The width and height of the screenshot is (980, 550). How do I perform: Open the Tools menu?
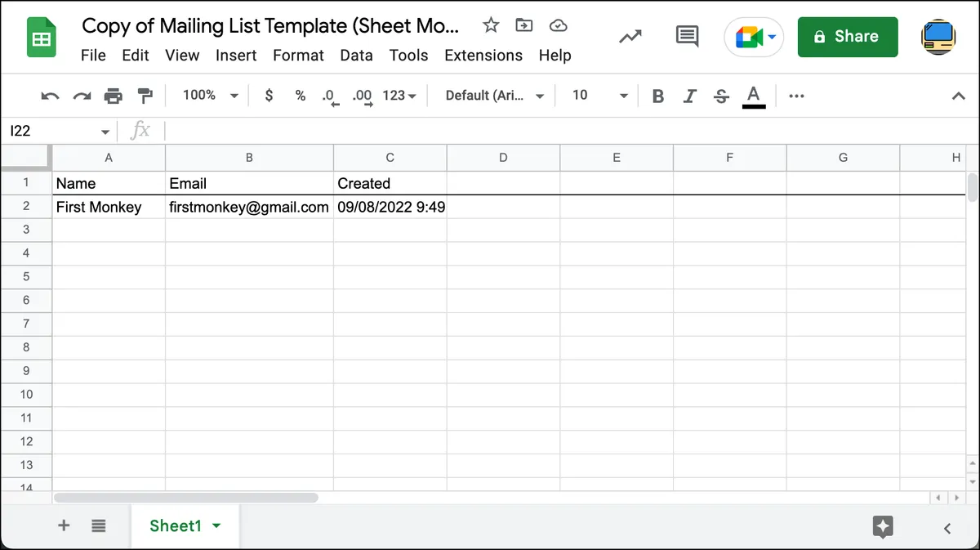(408, 56)
